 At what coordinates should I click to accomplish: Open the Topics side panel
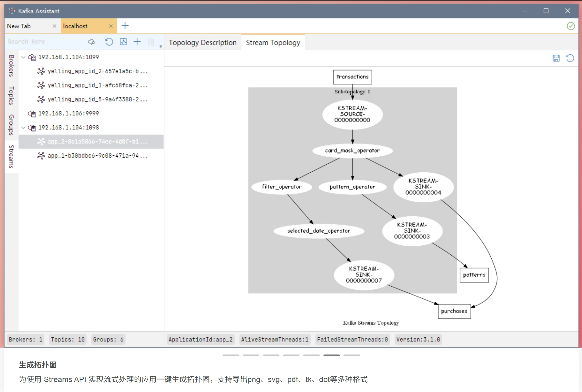(11, 95)
